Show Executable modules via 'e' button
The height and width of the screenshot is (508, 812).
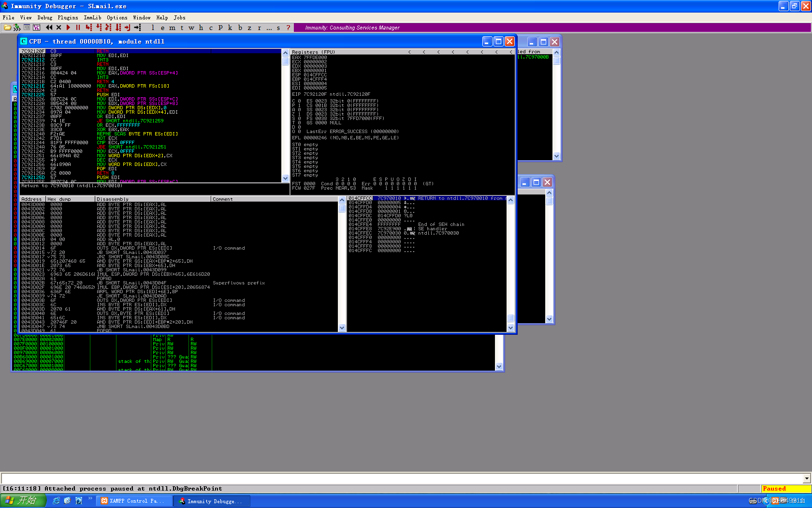click(162, 28)
